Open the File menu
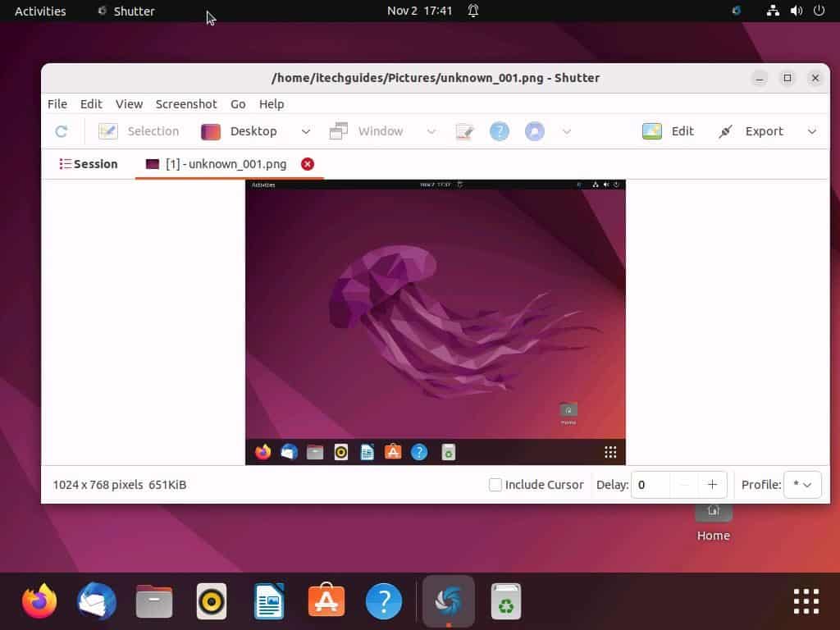 coord(57,104)
